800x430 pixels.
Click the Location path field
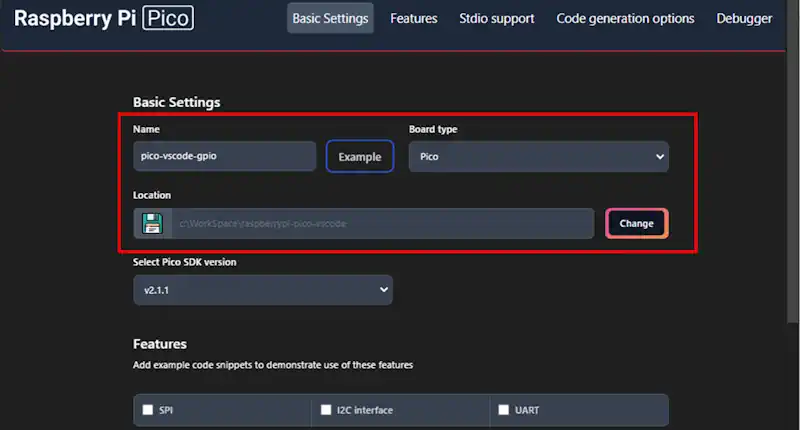click(x=383, y=223)
